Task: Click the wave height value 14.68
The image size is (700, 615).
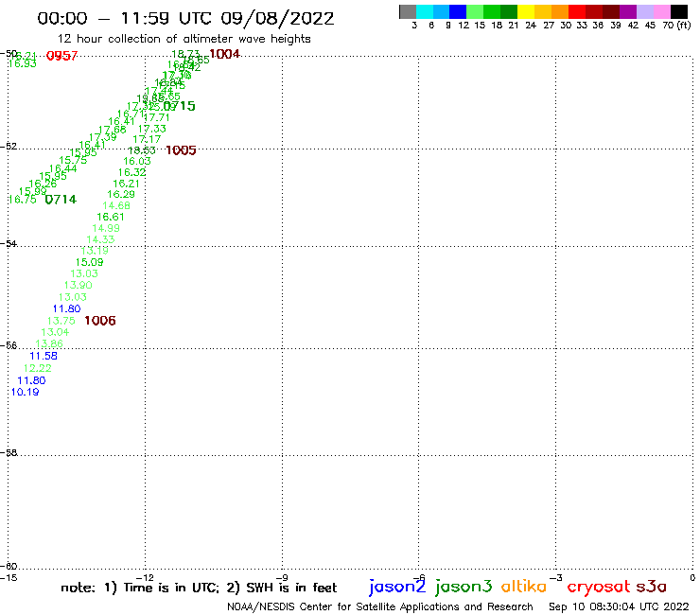Action: pyautogui.click(x=116, y=206)
